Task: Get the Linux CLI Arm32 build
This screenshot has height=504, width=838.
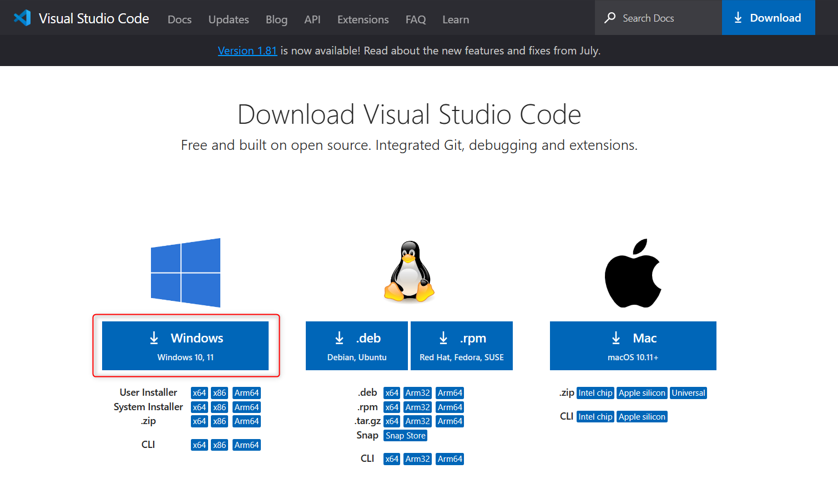Action: (x=418, y=459)
